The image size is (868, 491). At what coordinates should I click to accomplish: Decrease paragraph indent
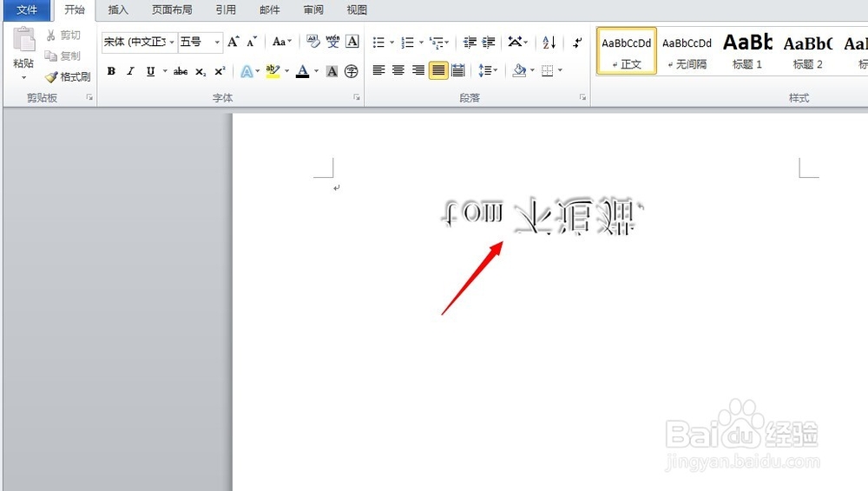click(470, 42)
